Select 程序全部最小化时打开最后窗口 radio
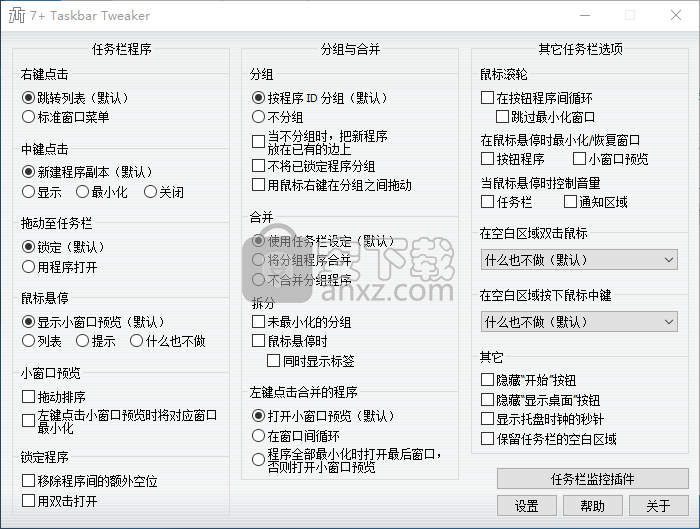The width and height of the screenshot is (700, 529). (347, 460)
